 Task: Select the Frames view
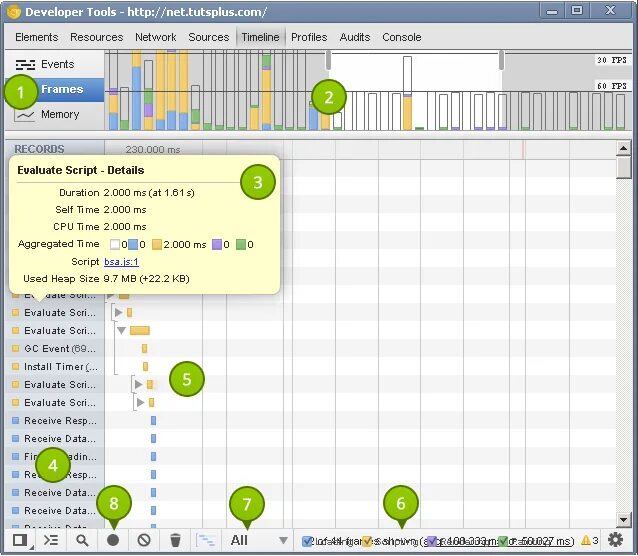tap(54, 90)
